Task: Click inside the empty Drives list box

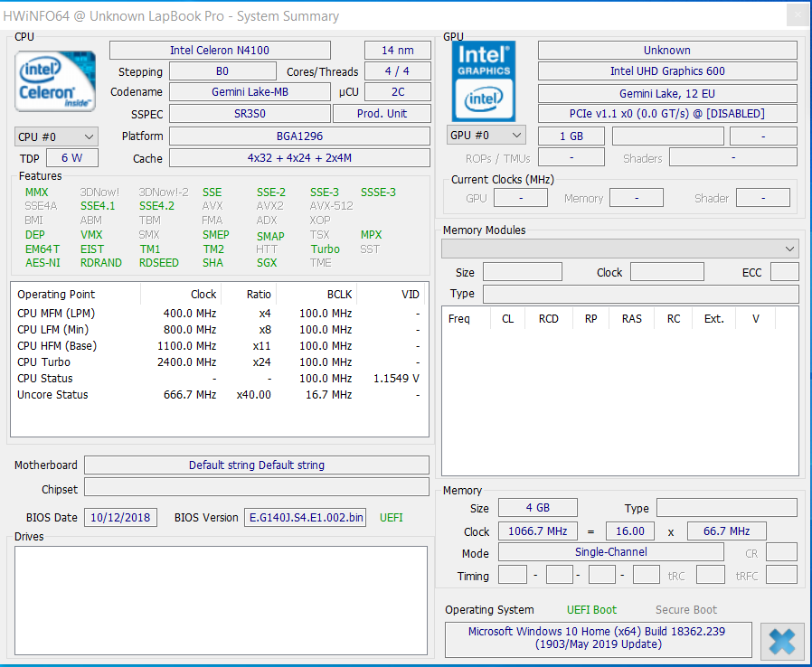Action: [x=221, y=599]
